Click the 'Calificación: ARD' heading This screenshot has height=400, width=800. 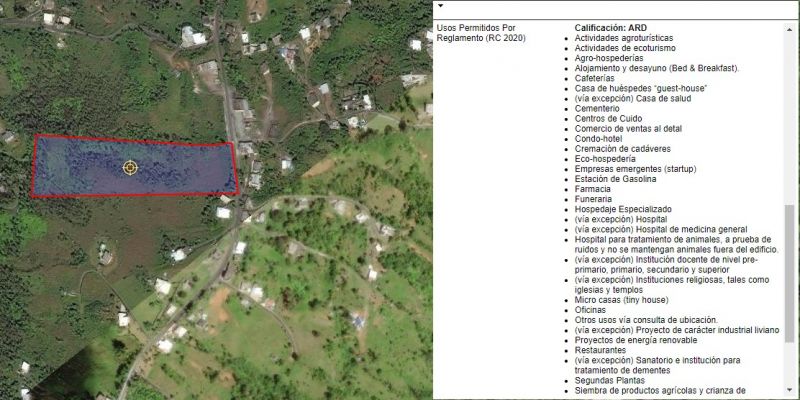[x=610, y=27]
